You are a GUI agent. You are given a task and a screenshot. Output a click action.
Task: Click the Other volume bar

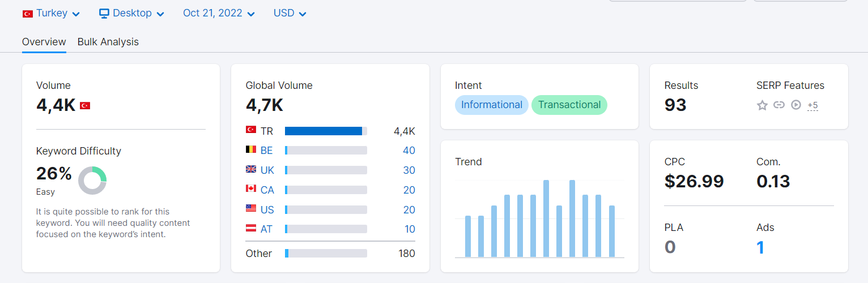[x=326, y=254]
